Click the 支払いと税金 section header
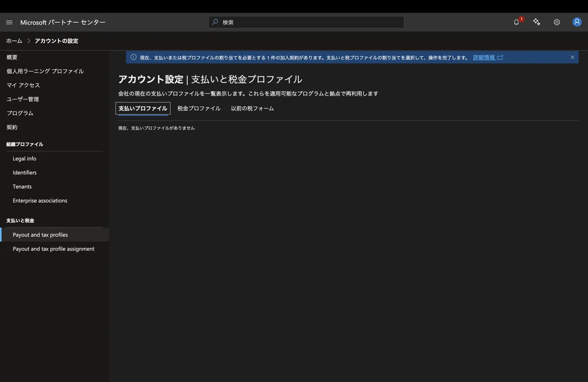588x382 pixels. tap(20, 221)
